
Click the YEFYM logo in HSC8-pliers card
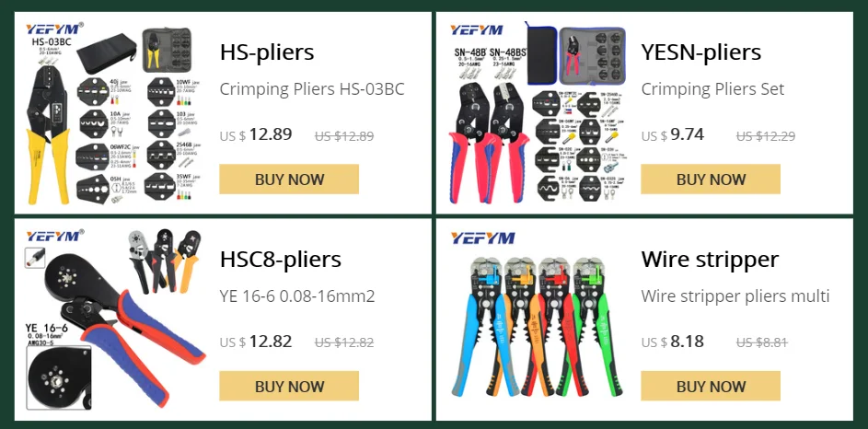coord(53,236)
